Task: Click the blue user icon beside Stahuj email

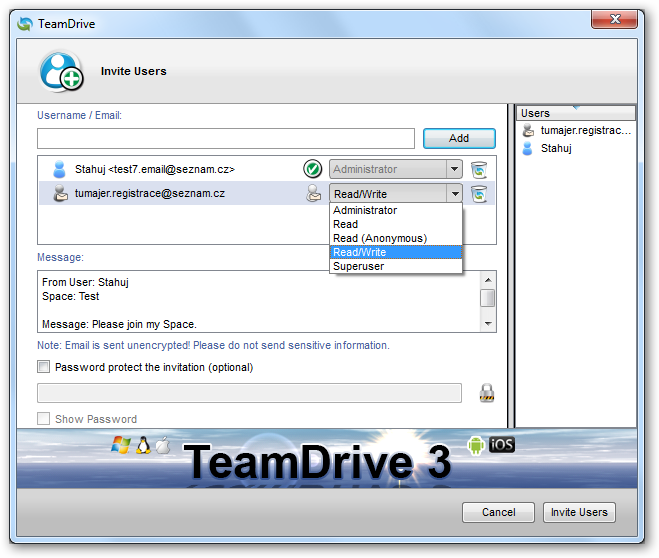Action: pyautogui.click(x=60, y=169)
